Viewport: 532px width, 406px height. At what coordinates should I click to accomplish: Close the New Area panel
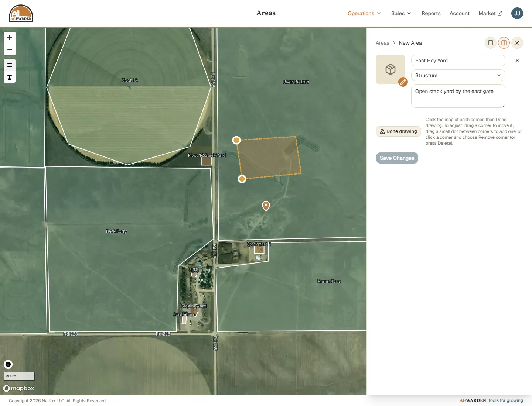pos(517,43)
